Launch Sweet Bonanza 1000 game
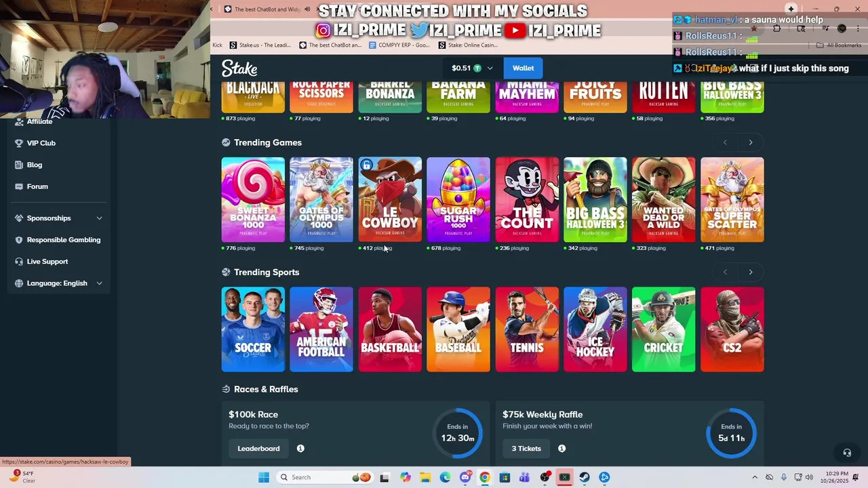Image resolution: width=868 pixels, height=488 pixels. point(253,199)
